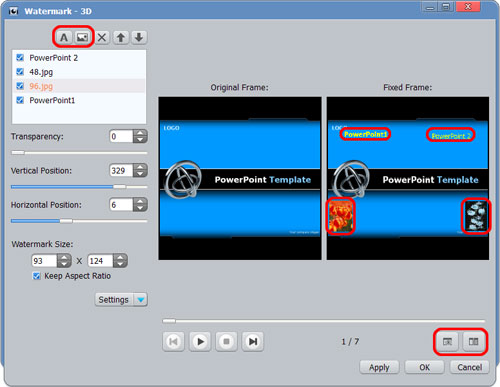
Task: Play the preview video
Action: click(200, 341)
